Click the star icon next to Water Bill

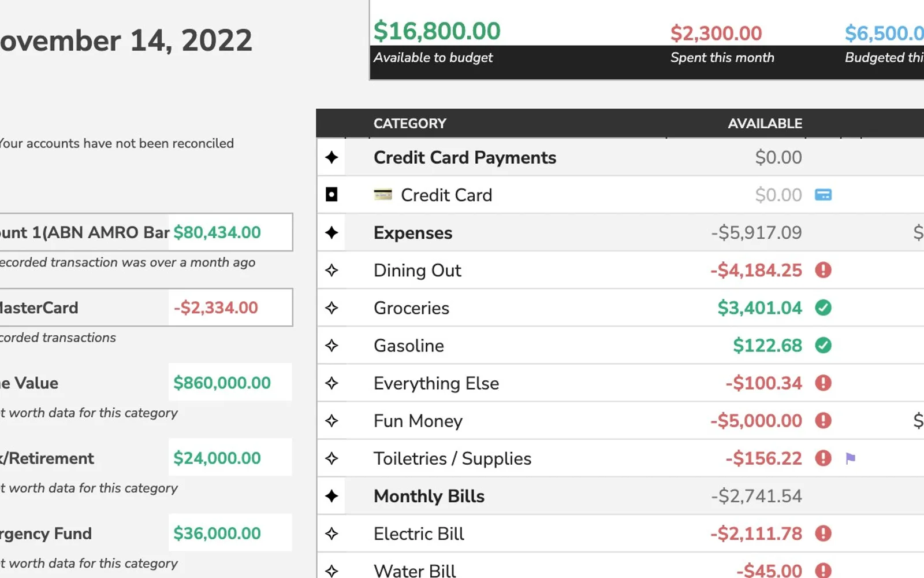pyautogui.click(x=331, y=571)
